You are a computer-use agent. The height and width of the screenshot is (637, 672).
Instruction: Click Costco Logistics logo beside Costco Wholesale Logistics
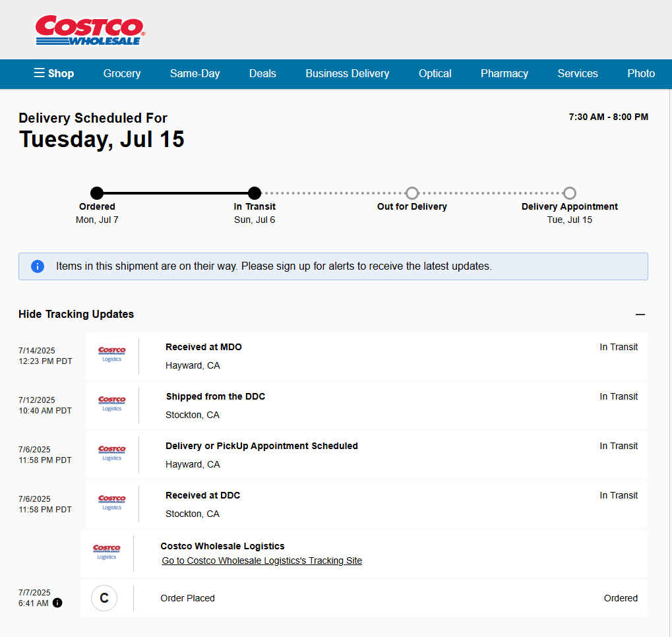pos(107,552)
